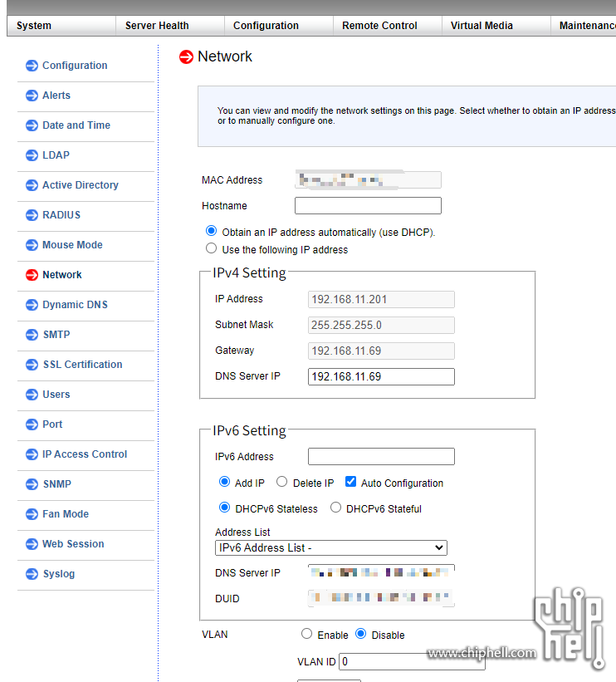
Task: Open the Server Health menu
Action: coord(157,26)
